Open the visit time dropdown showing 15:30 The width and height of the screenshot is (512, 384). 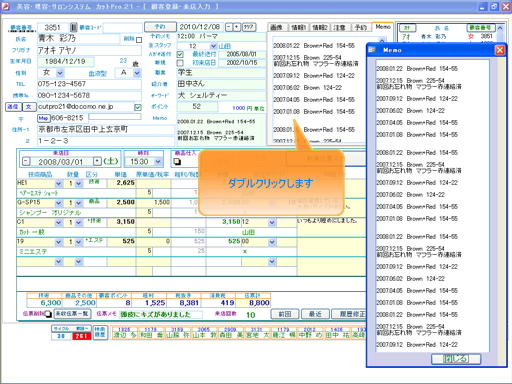158,162
